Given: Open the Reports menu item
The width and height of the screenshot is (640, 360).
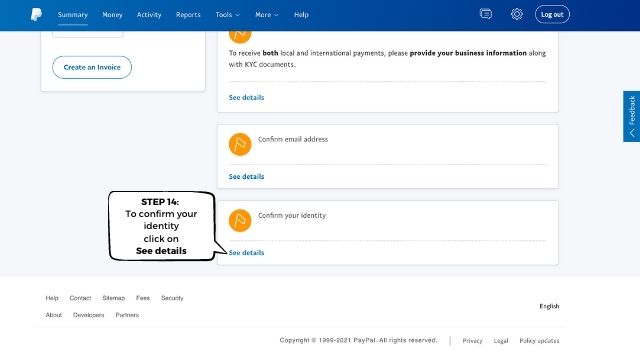Looking at the screenshot, I should (x=188, y=15).
